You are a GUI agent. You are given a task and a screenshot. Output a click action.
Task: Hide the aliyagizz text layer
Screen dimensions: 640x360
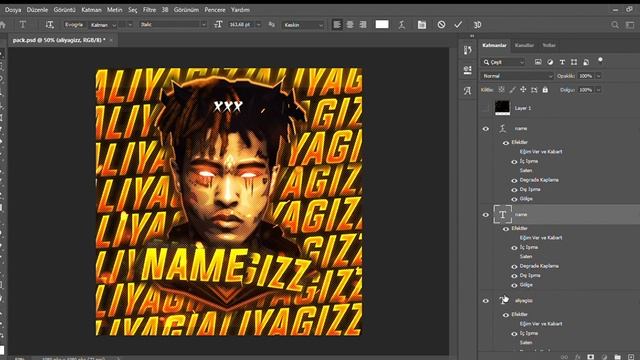pyautogui.click(x=486, y=301)
